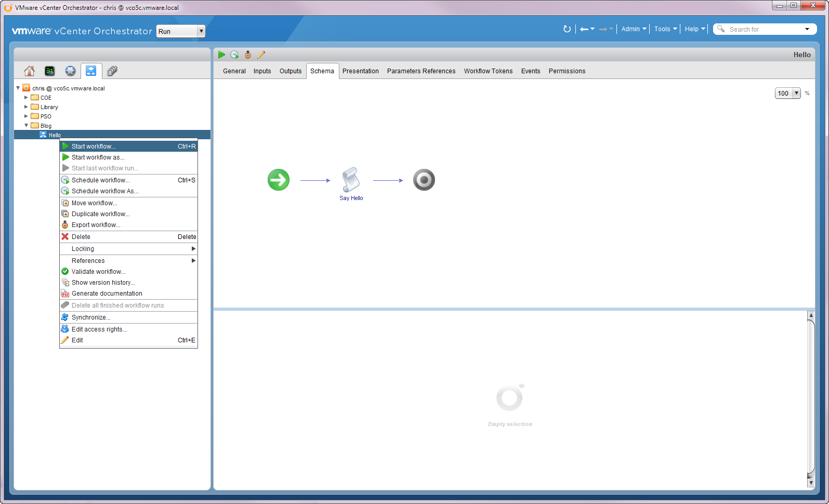829x504 pixels.
Task: Open the Workflow Tokens tab
Action: (x=488, y=71)
